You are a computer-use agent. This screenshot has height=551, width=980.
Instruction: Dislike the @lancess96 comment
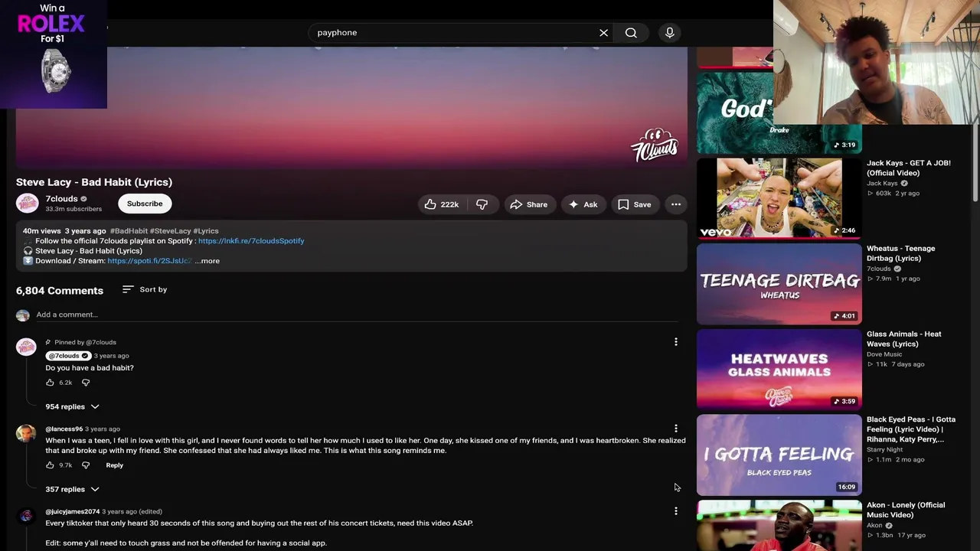86,465
